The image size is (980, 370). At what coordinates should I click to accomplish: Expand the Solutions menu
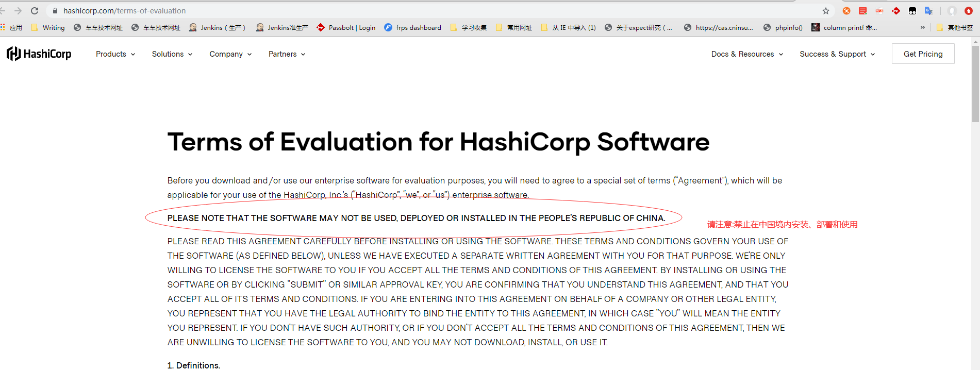pos(172,54)
